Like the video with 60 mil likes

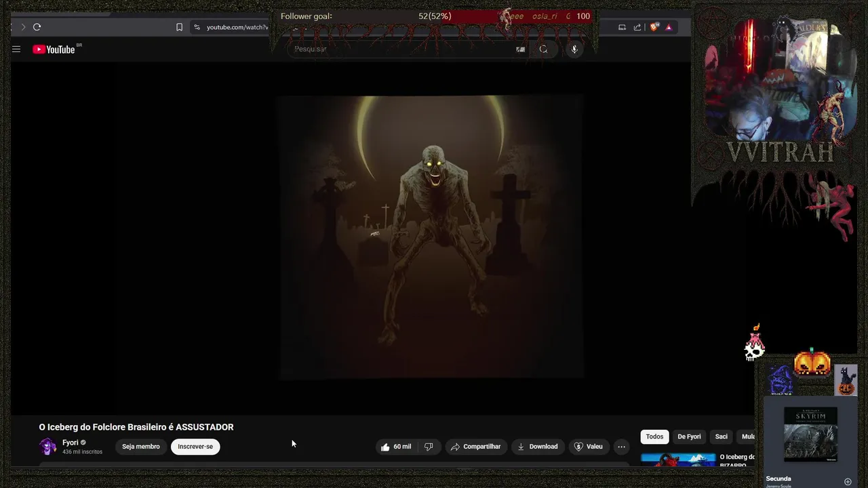(x=396, y=447)
